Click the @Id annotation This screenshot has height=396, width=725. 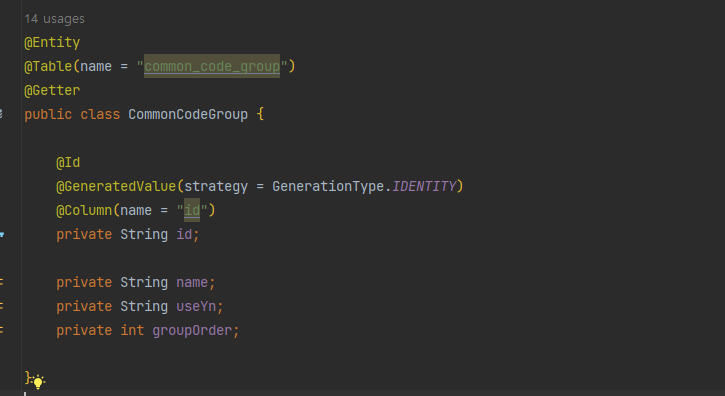(68, 162)
